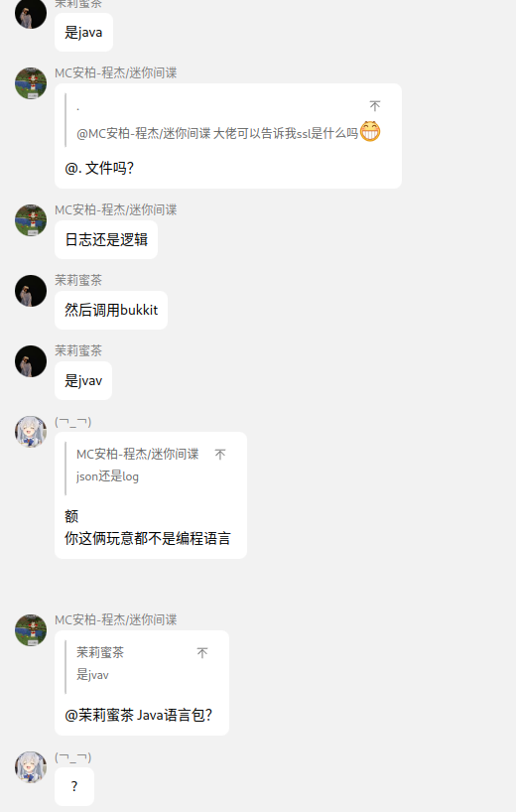This screenshot has width=516, height=812.
Task: Click sender name (¬_¬) above '?' message
Action: [73, 757]
